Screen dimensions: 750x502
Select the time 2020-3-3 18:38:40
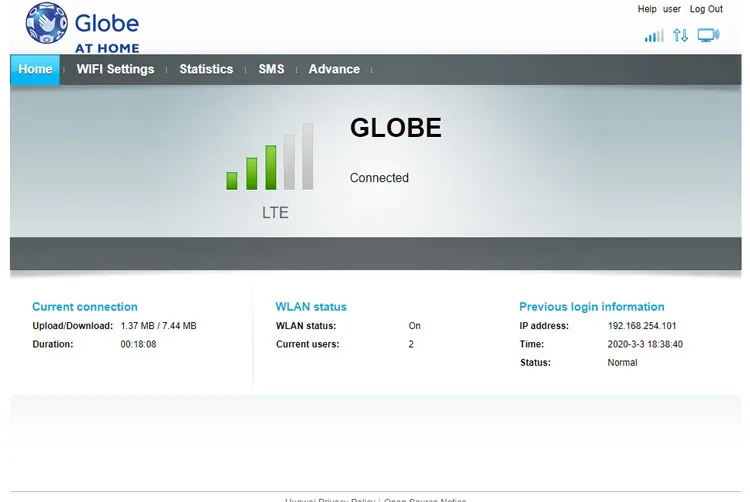[645, 344]
